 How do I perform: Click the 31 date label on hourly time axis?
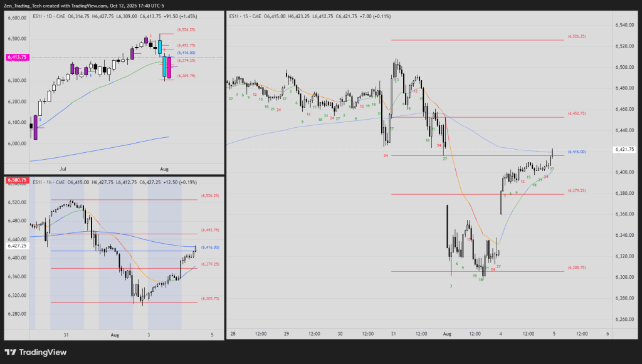(66, 335)
